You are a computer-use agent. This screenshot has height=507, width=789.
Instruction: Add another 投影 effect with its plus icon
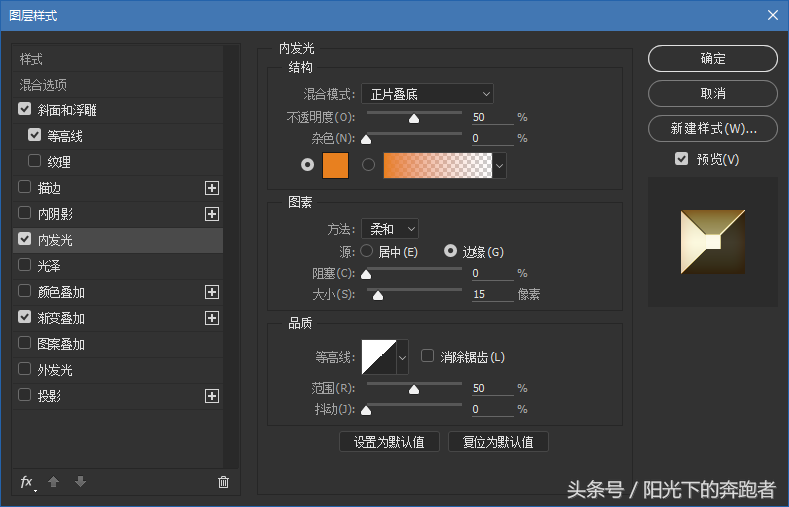212,396
